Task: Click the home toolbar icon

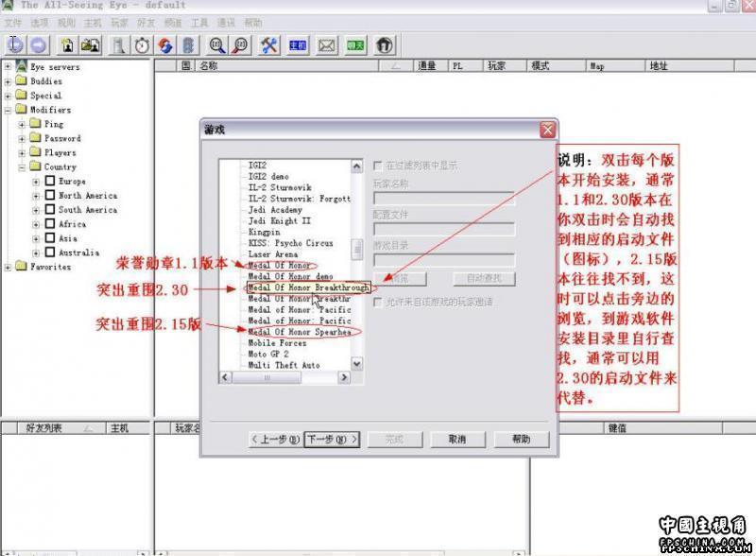Action: 385,45
